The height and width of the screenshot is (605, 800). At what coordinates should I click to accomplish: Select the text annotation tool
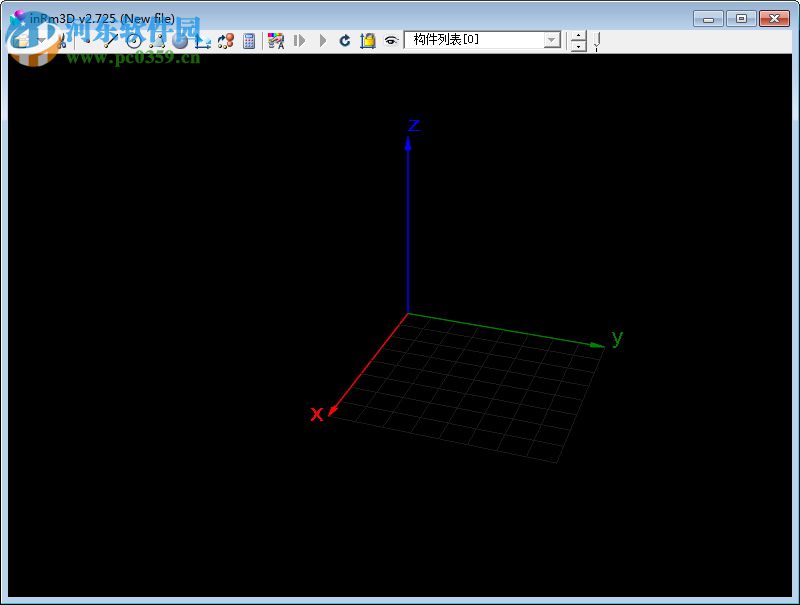(276, 42)
